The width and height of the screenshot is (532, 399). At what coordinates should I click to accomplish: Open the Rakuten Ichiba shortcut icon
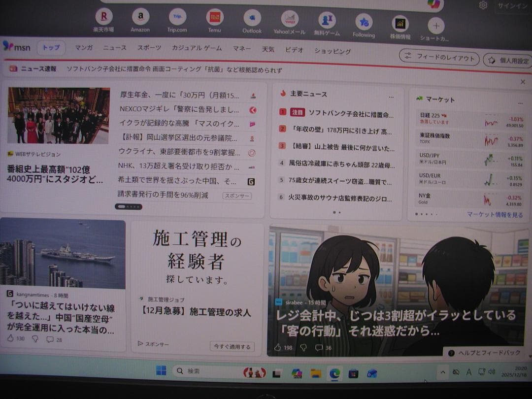(103, 18)
